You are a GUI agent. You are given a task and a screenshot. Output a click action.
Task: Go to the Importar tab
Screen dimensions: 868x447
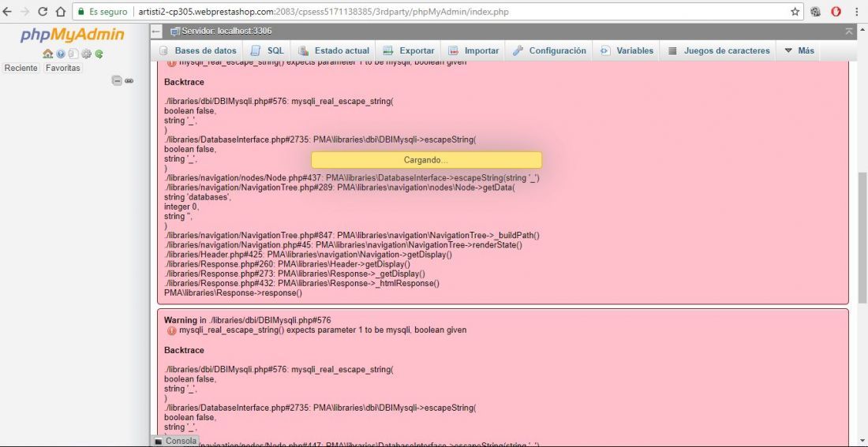(x=474, y=50)
